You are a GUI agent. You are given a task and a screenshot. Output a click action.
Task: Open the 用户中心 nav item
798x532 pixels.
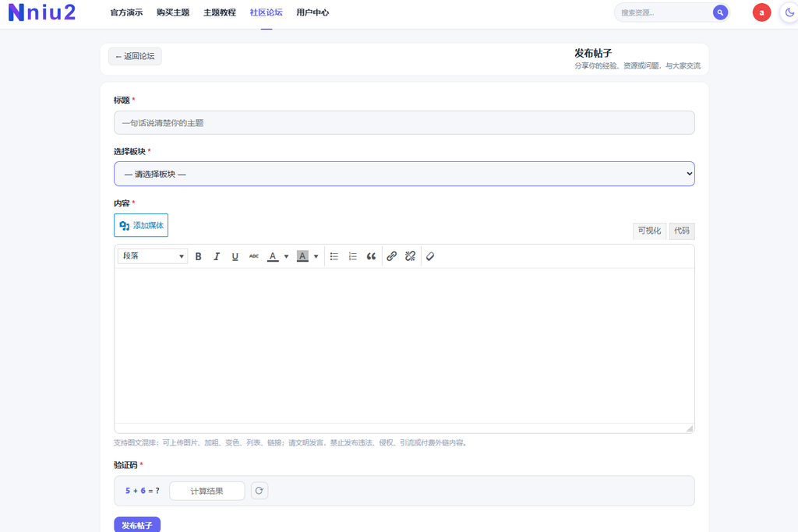(312, 12)
